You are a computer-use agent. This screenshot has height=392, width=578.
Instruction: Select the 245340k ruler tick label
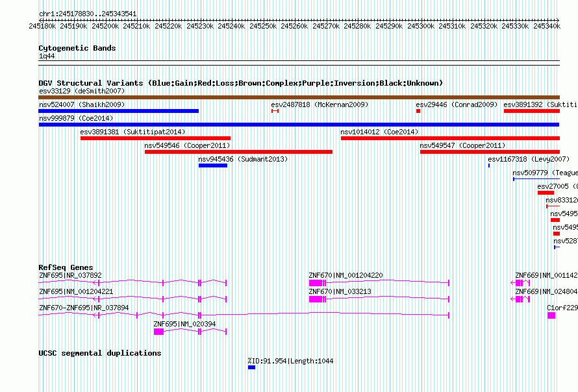tap(547, 26)
